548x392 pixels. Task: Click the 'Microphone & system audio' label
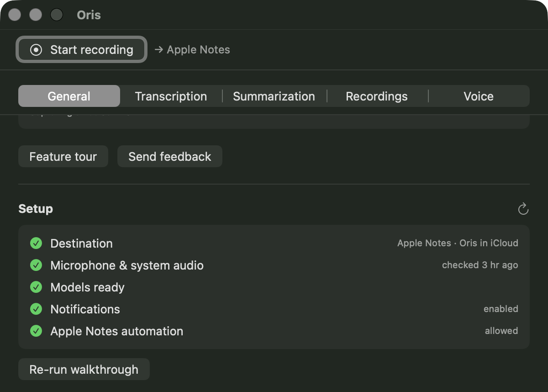pyautogui.click(x=127, y=265)
